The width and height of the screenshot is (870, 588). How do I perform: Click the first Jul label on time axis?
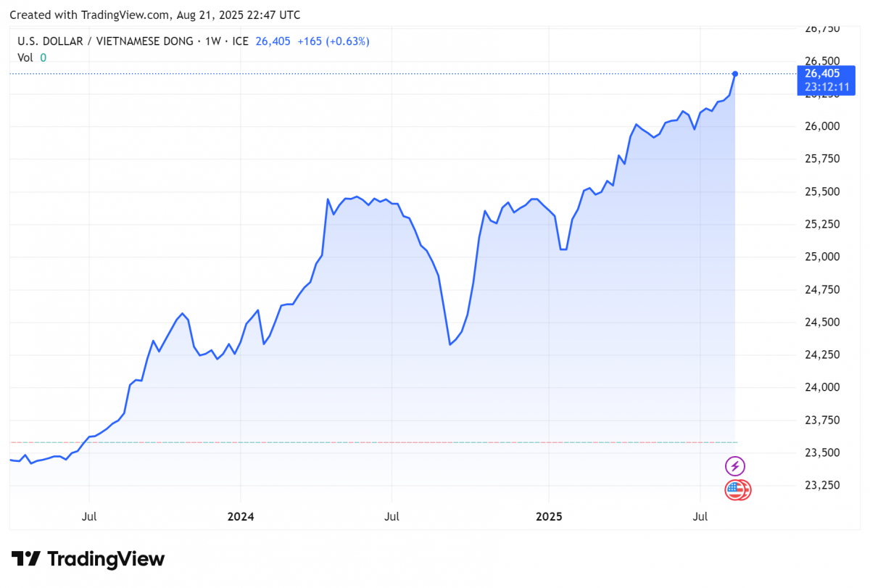(89, 516)
